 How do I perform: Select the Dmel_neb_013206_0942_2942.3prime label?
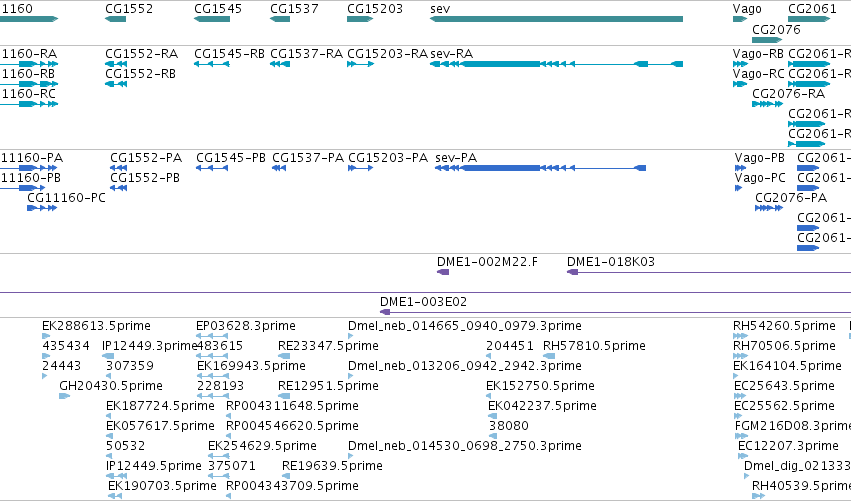click(x=465, y=366)
